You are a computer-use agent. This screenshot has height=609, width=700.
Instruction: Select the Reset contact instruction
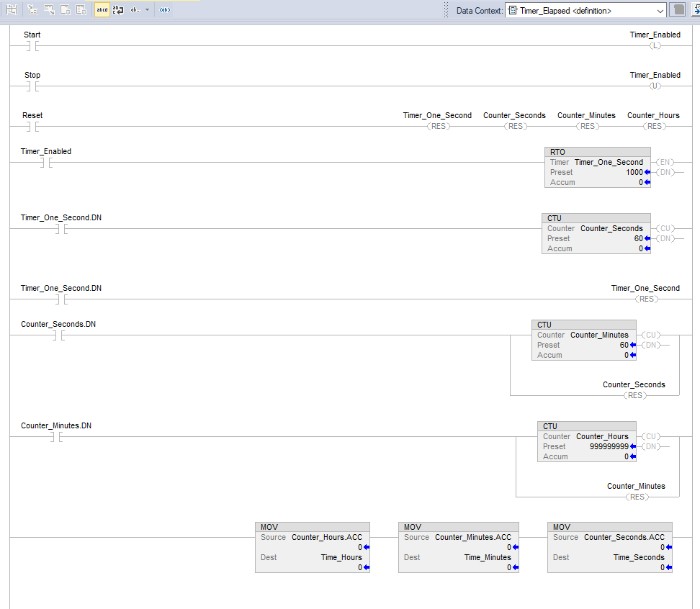click(x=32, y=127)
